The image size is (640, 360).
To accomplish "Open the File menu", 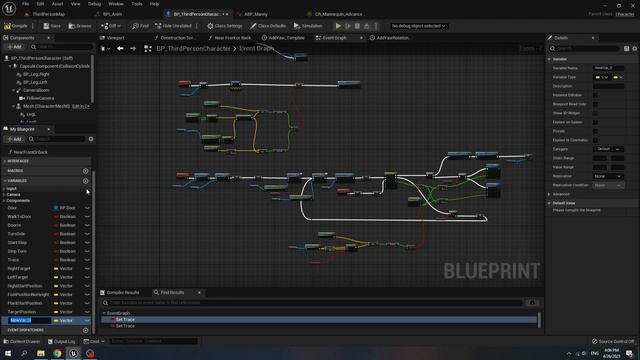I will tap(25, 4).
